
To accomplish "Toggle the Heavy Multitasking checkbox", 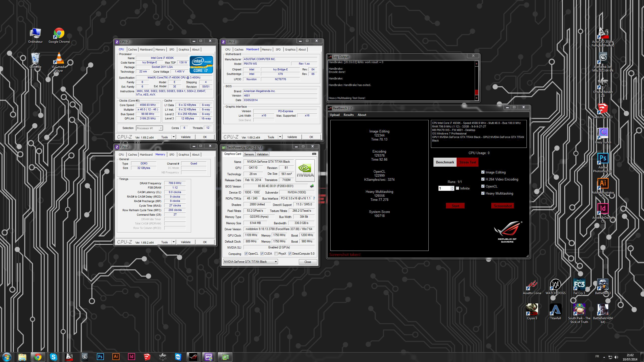I will pos(483,193).
